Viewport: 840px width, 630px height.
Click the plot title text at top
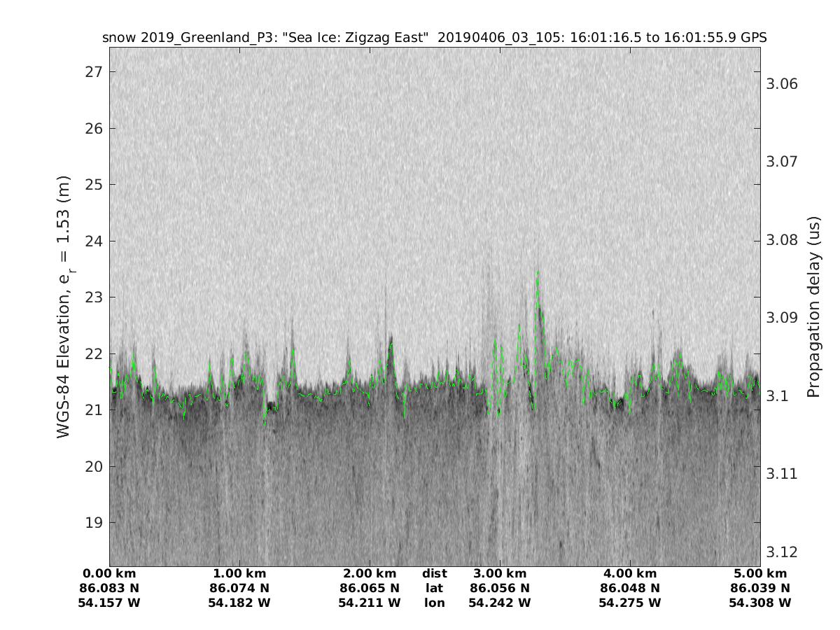(x=434, y=38)
